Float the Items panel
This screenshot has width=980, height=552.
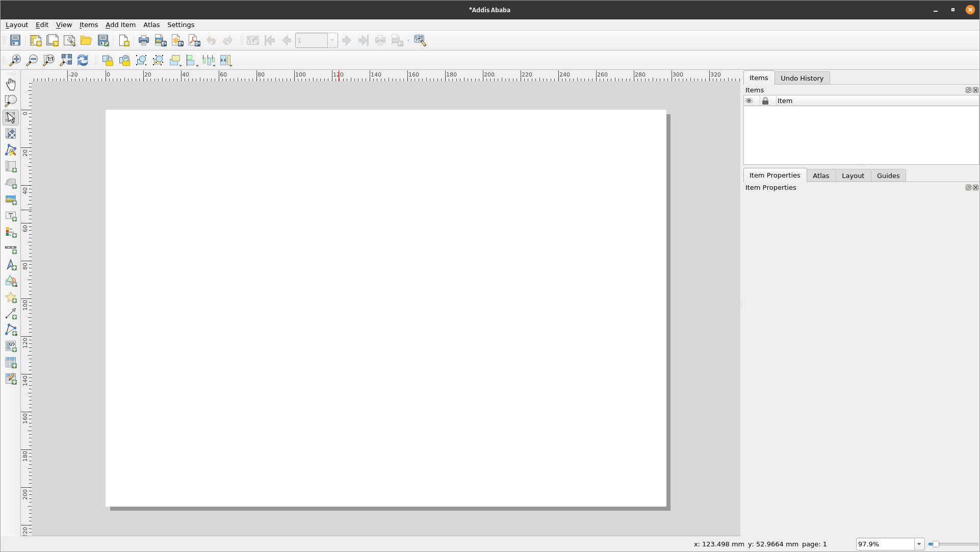pyautogui.click(x=968, y=90)
